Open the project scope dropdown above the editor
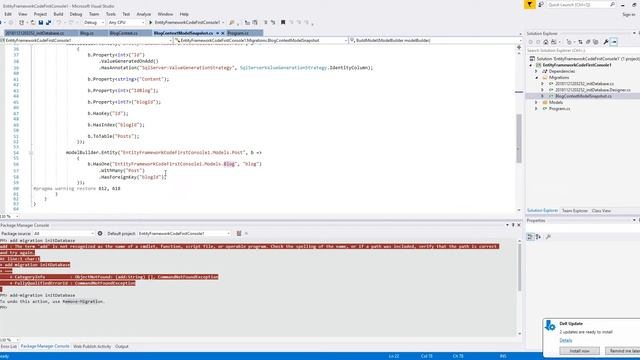Viewport: 640px width, 360px height. pyautogui.click(x=87, y=40)
